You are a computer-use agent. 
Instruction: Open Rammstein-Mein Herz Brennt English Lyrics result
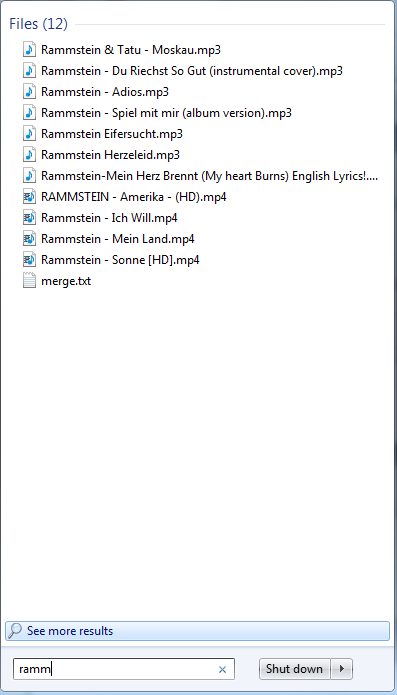[209, 176]
